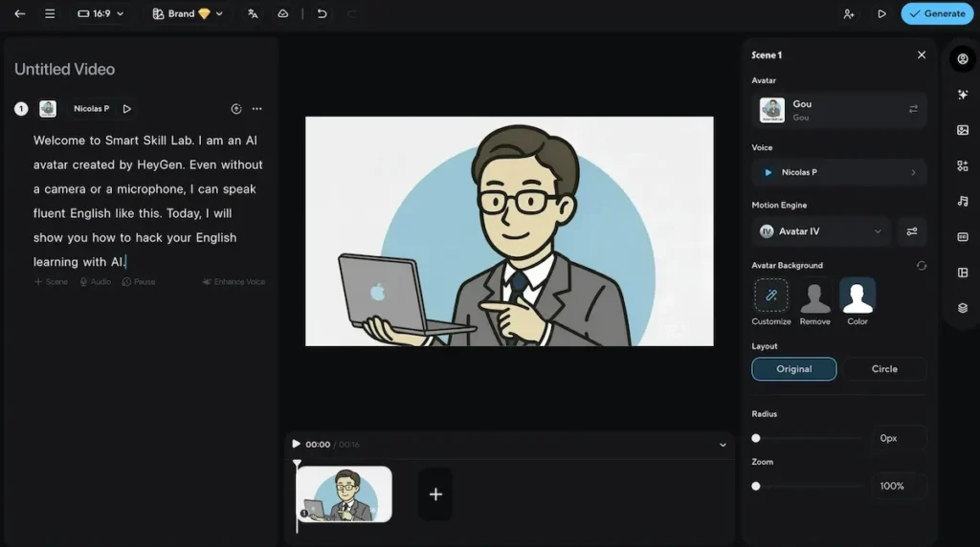Collapse the timeline panel chevron

[723, 445]
